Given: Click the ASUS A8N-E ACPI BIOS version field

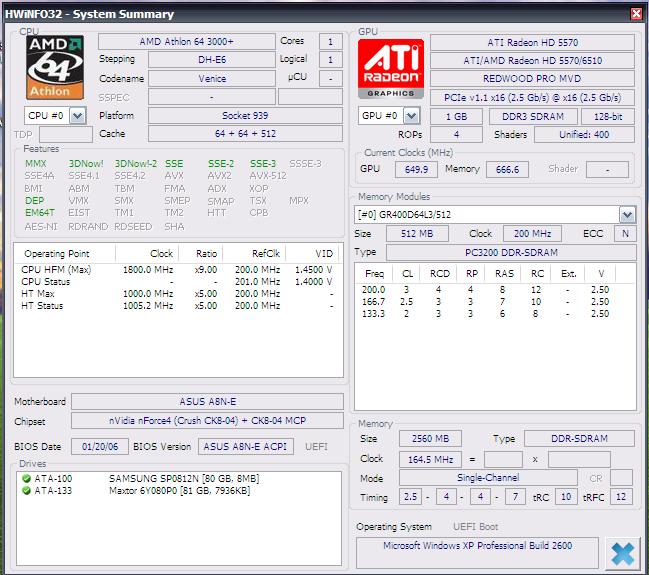Looking at the screenshot, I should click(245, 447).
